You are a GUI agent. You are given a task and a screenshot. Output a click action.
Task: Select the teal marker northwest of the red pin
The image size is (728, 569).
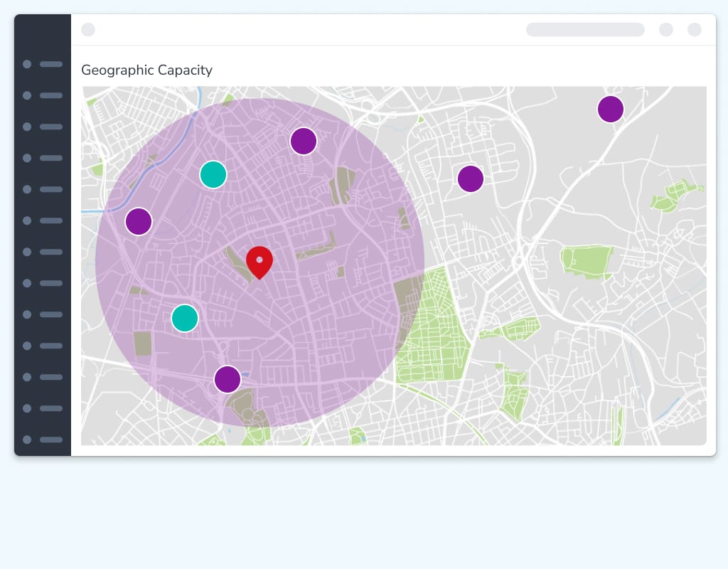(213, 174)
